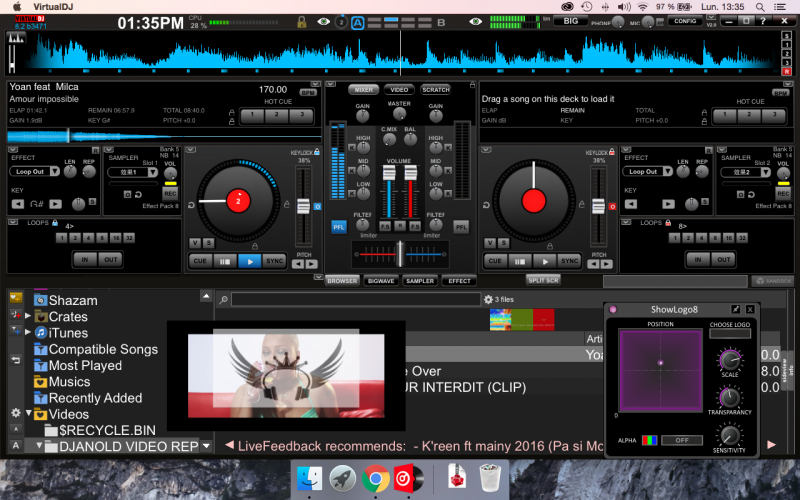Collapse the Videos folder
Image resolution: width=800 pixels, height=500 pixels.
click(29, 413)
